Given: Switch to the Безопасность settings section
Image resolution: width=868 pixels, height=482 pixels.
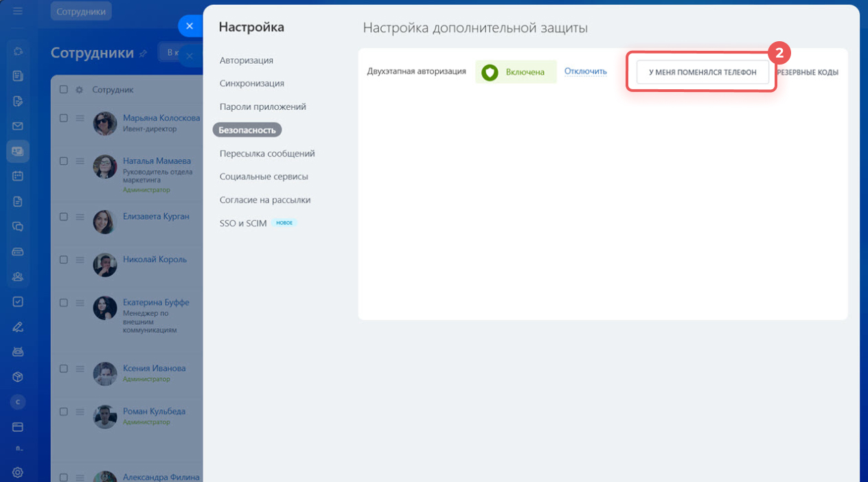Looking at the screenshot, I should point(247,130).
